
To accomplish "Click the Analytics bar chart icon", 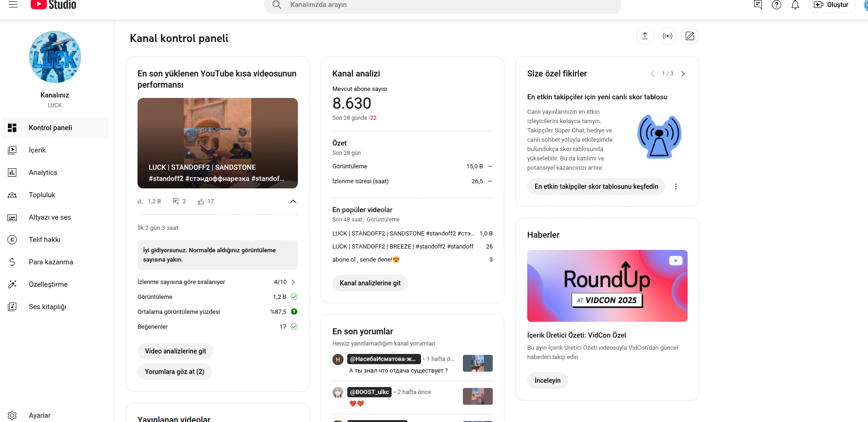I will pos(12,173).
